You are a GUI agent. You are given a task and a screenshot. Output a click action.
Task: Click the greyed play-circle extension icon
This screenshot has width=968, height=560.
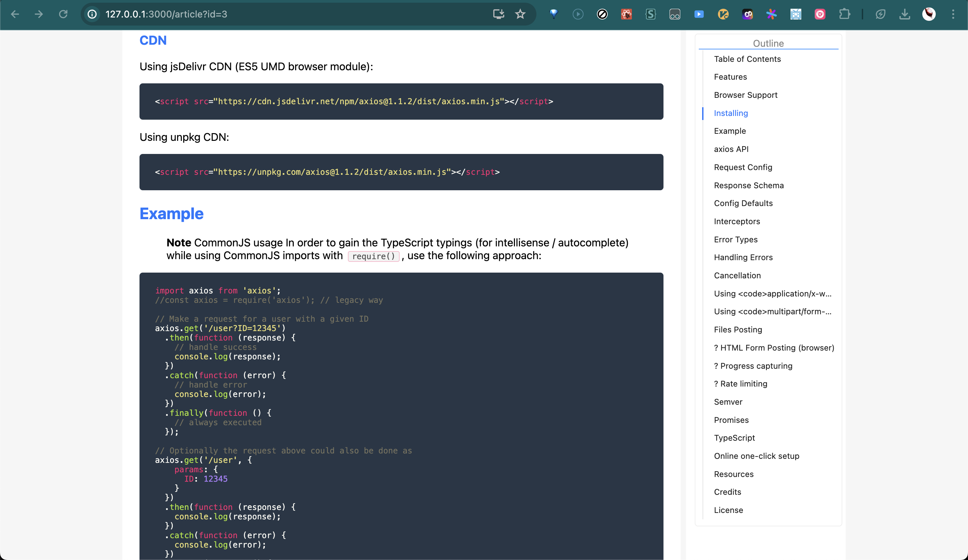click(578, 14)
